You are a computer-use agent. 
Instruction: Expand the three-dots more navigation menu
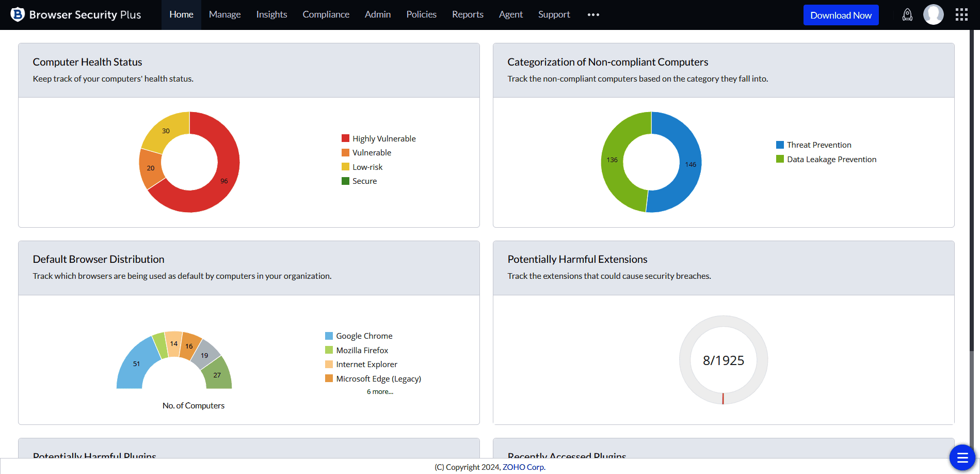point(593,15)
